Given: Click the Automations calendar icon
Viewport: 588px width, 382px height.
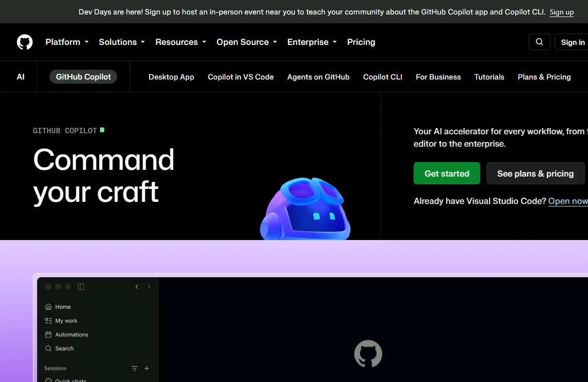Looking at the screenshot, I should click(48, 335).
